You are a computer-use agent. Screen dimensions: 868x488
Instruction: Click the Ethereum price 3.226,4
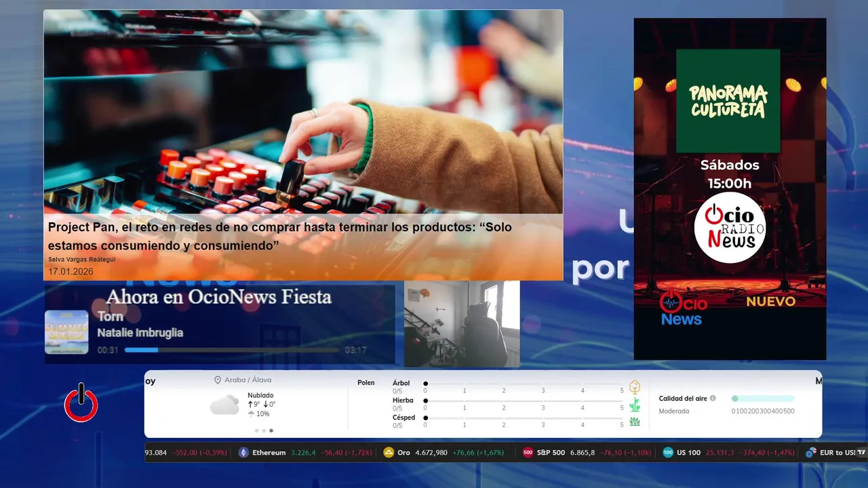coord(304,453)
